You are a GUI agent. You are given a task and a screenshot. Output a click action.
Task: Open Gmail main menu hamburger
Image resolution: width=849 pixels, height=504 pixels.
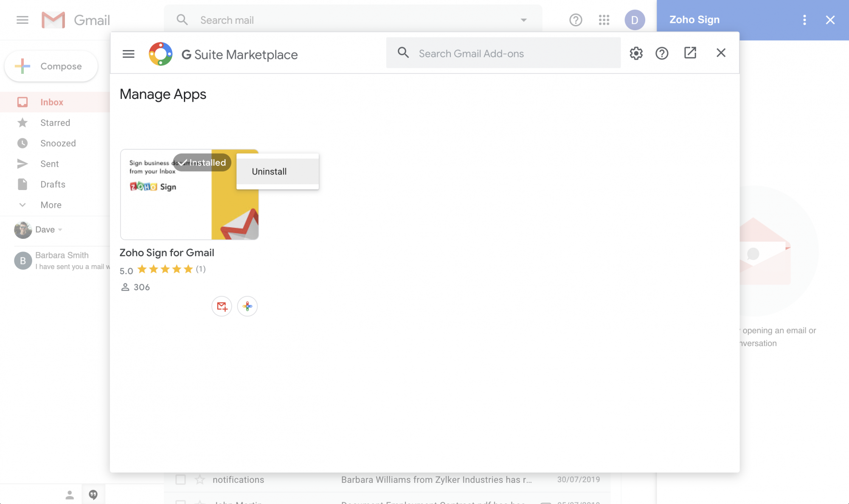click(22, 20)
